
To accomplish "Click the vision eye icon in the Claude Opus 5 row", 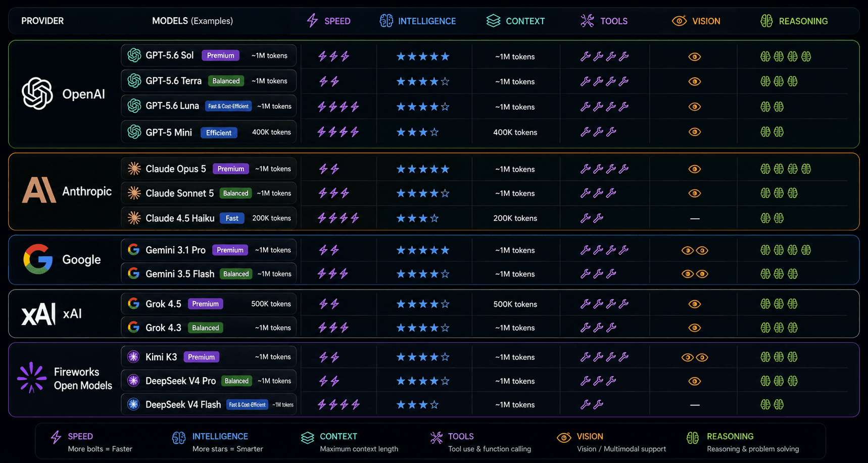I will click(695, 169).
